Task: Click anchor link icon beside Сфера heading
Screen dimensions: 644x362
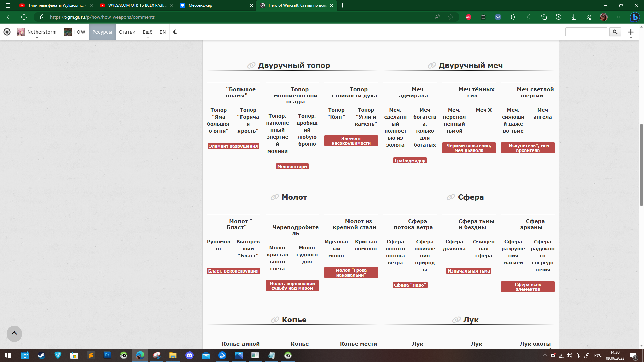Action: click(x=451, y=197)
